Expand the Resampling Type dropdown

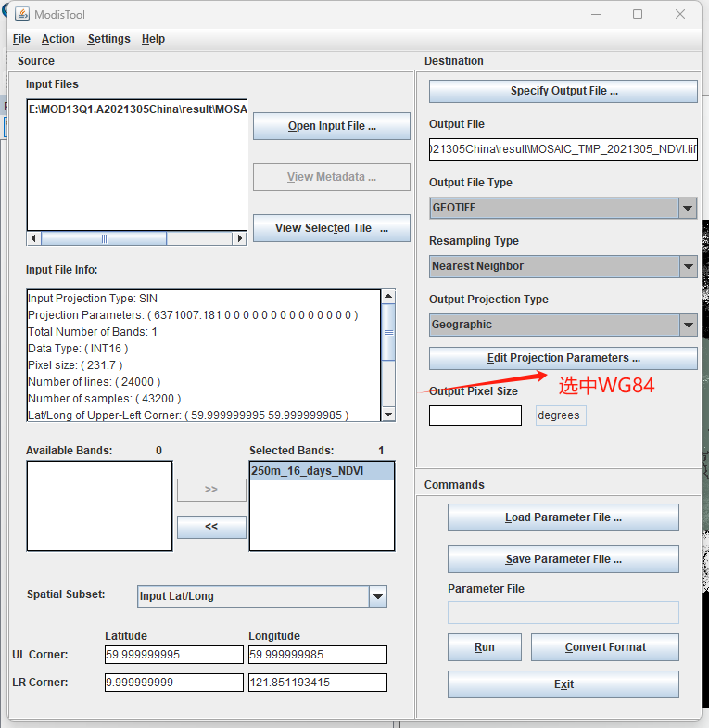coord(688,266)
